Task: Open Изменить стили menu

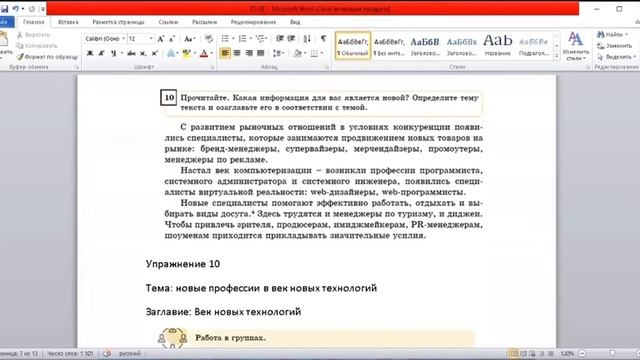Action: tap(576, 46)
